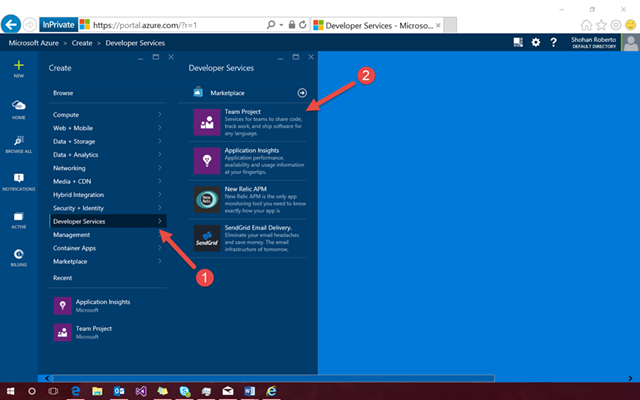Open recent Team Project icon in Create blade

point(62,332)
